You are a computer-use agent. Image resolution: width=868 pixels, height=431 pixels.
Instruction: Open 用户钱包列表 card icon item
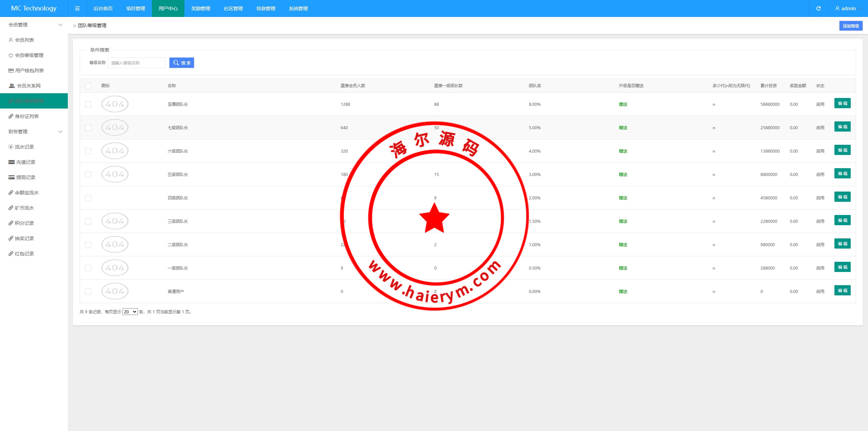click(x=29, y=71)
